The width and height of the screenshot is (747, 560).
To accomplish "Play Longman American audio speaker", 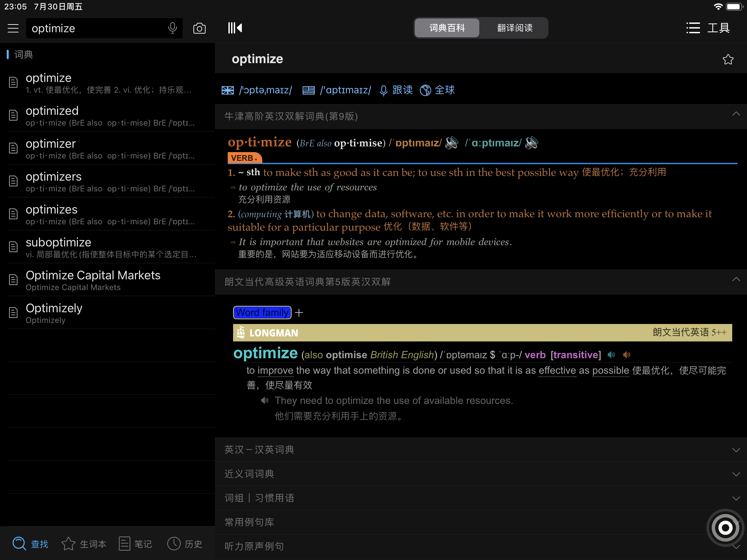I will [627, 355].
